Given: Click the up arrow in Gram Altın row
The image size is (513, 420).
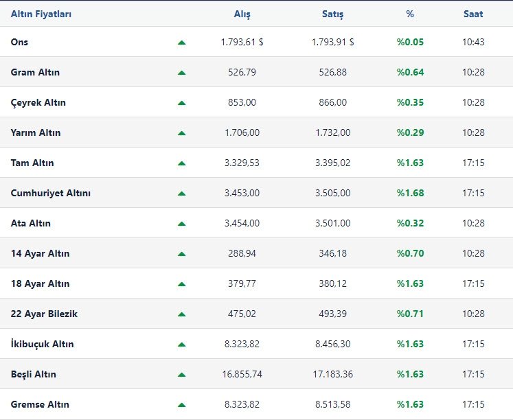Looking at the screenshot, I should [x=181, y=73].
